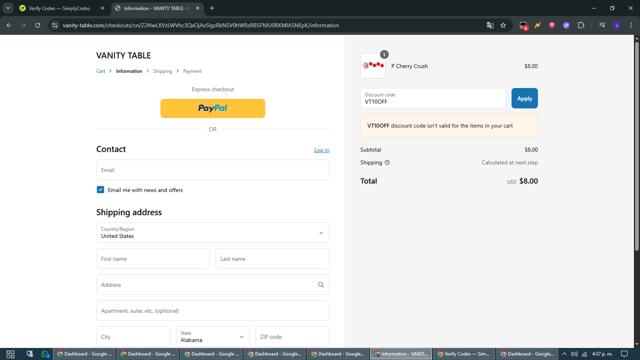The width and height of the screenshot is (640, 360).
Task: Open green app icon in taskbar
Action: point(44,354)
